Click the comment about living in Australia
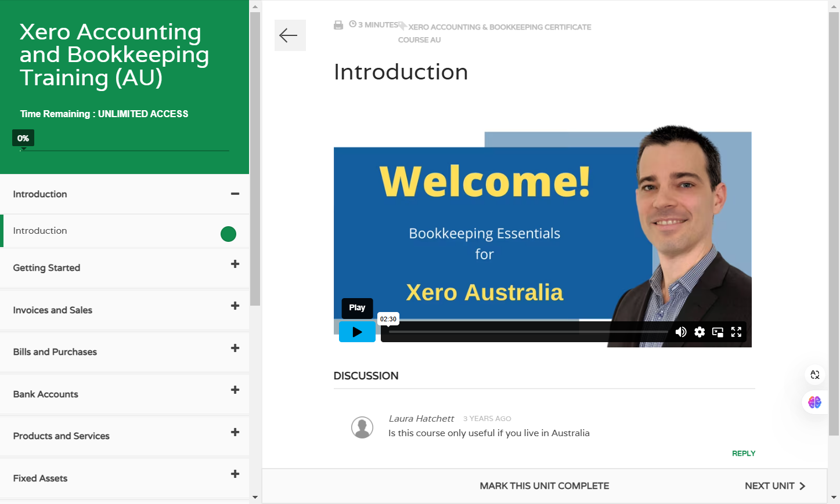Screen dimensions: 840x504 (489, 433)
